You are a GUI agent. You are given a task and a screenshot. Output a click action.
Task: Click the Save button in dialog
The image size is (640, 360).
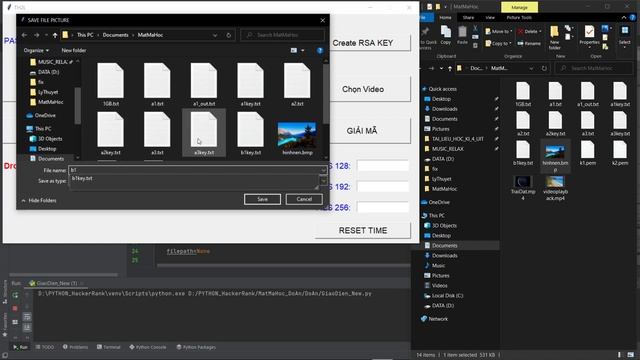tap(262, 199)
